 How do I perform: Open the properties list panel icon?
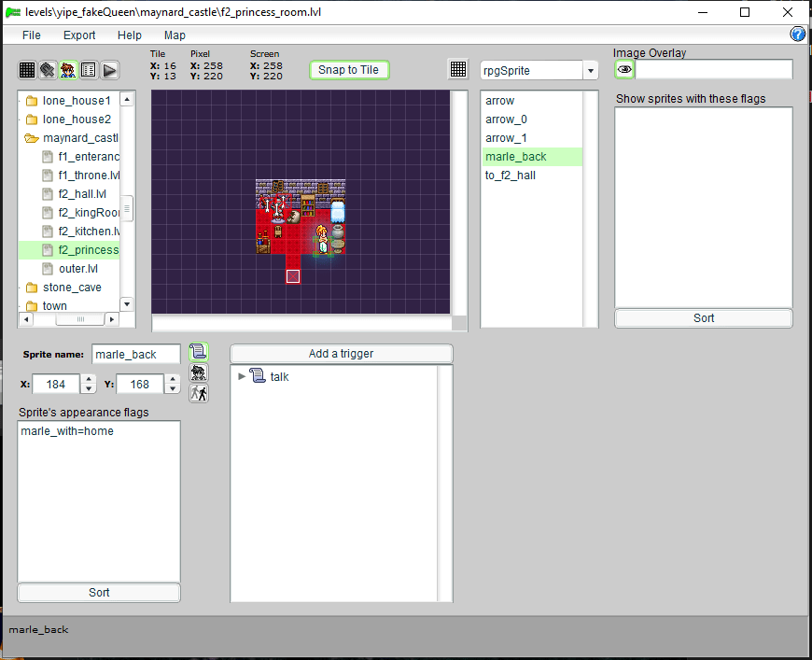[89, 70]
